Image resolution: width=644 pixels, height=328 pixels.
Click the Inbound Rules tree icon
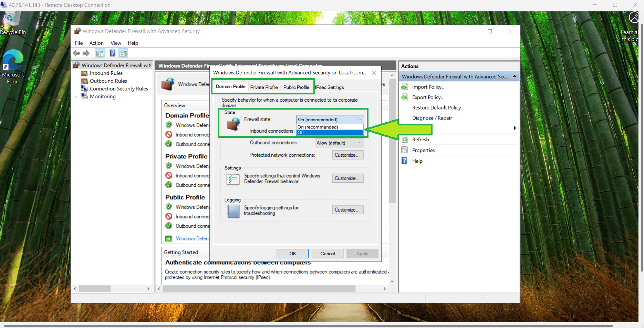click(84, 73)
